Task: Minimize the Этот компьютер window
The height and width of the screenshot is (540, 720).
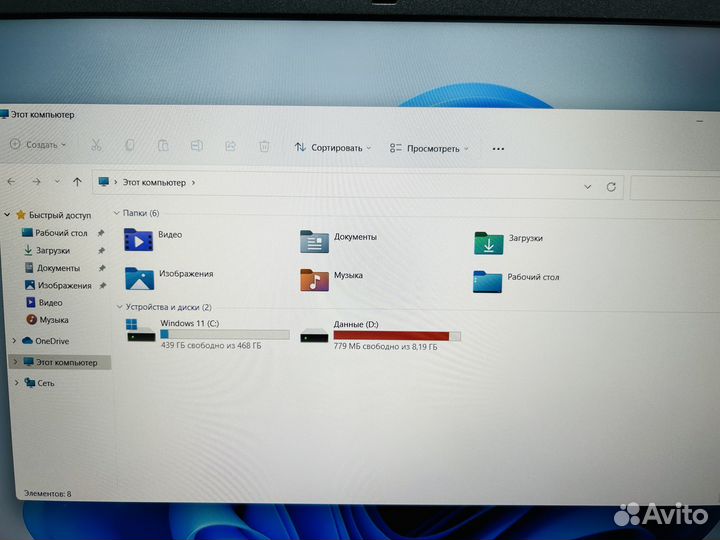Action: 700,122
